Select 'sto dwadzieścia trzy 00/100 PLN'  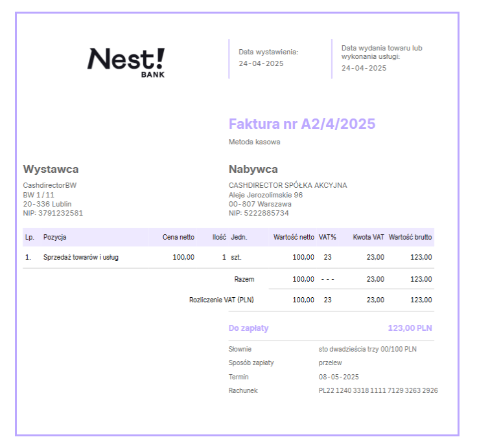pyautogui.click(x=367, y=349)
